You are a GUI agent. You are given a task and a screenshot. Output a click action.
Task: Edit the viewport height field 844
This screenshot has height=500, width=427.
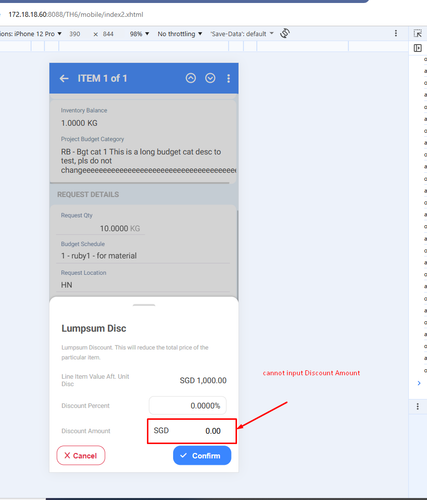pyautogui.click(x=108, y=34)
